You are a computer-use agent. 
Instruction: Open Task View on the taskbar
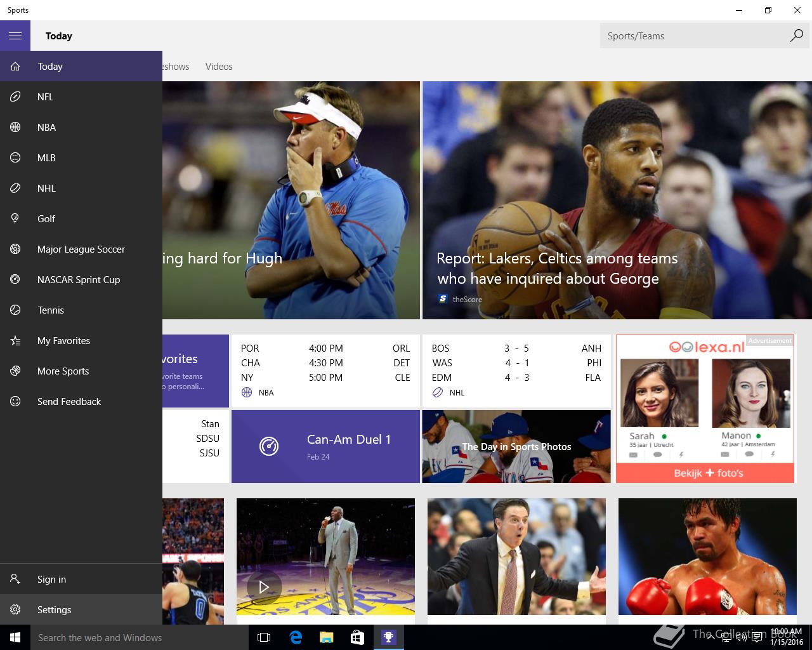coord(264,637)
